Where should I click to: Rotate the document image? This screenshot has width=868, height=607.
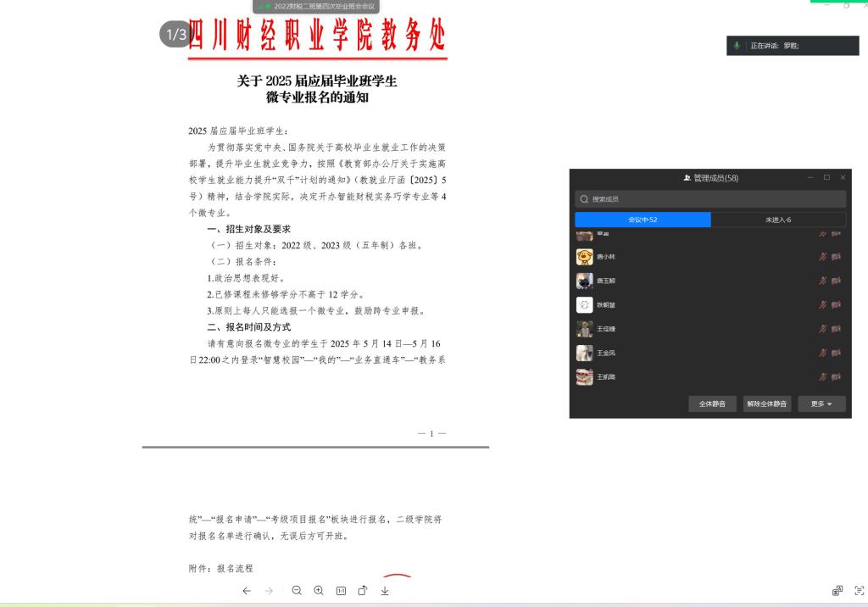[363, 591]
